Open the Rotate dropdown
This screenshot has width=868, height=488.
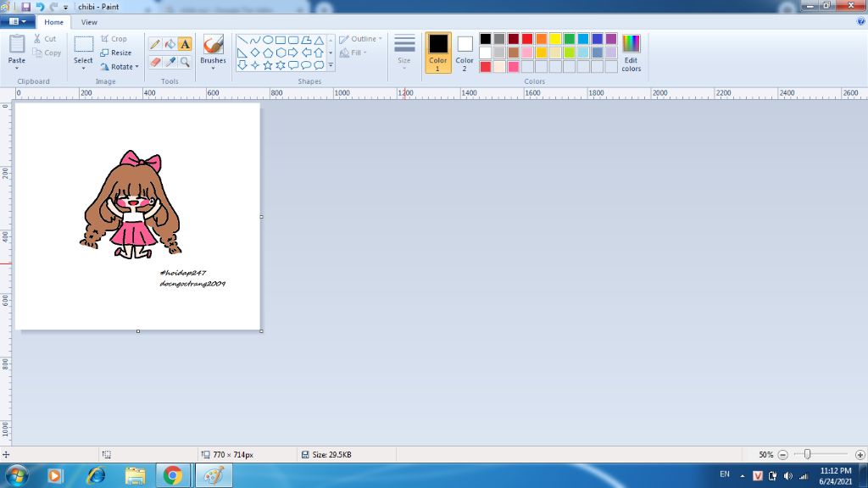click(x=119, y=66)
